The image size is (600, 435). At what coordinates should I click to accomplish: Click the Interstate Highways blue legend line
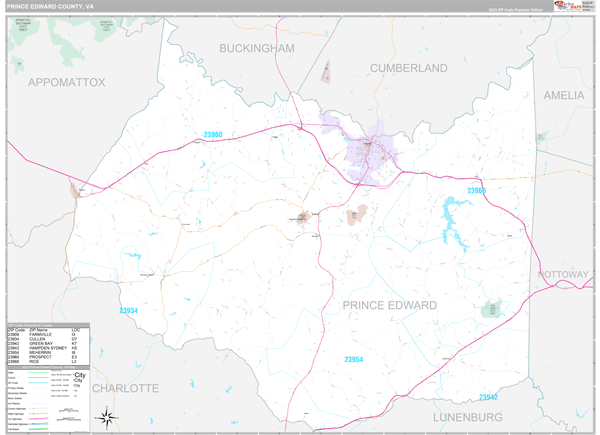click(38, 424)
